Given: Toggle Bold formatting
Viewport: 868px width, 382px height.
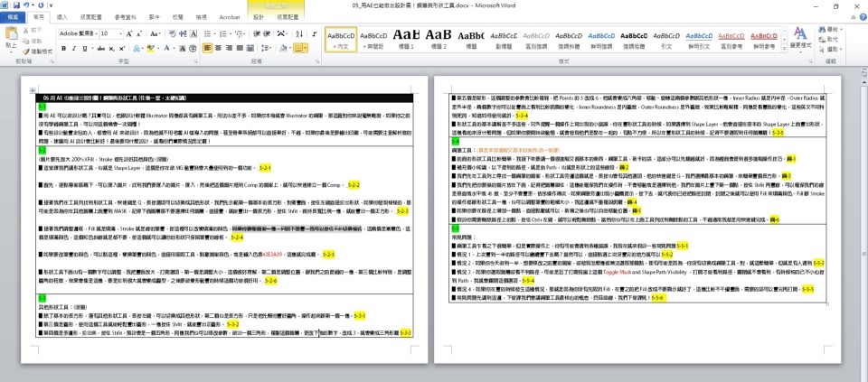Looking at the screenshot, I should click(63, 48).
